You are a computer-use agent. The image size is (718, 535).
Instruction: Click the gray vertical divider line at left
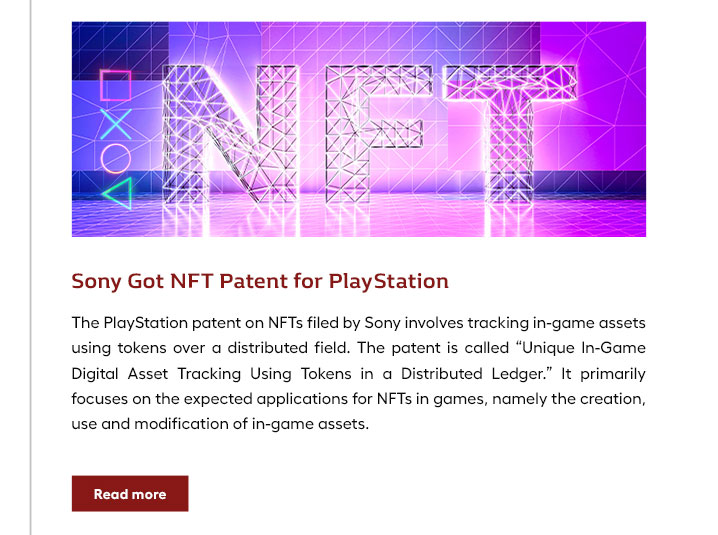pyautogui.click(x=31, y=268)
